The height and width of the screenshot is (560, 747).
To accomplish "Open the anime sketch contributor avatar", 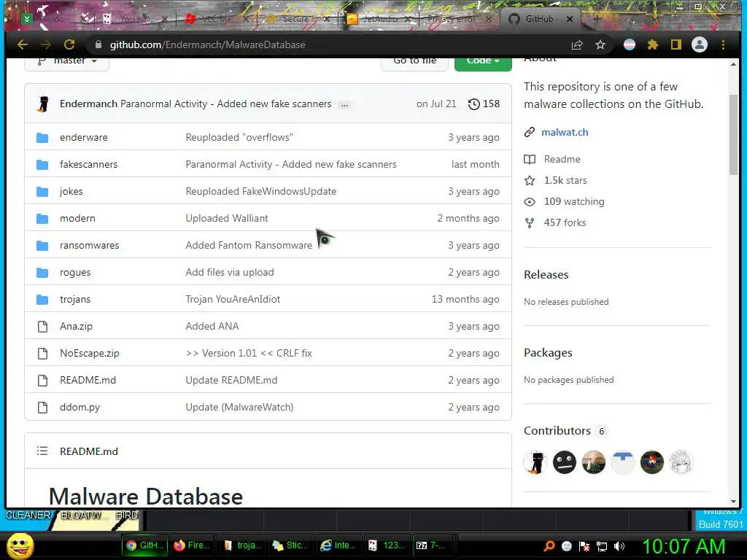I will pos(681,462).
